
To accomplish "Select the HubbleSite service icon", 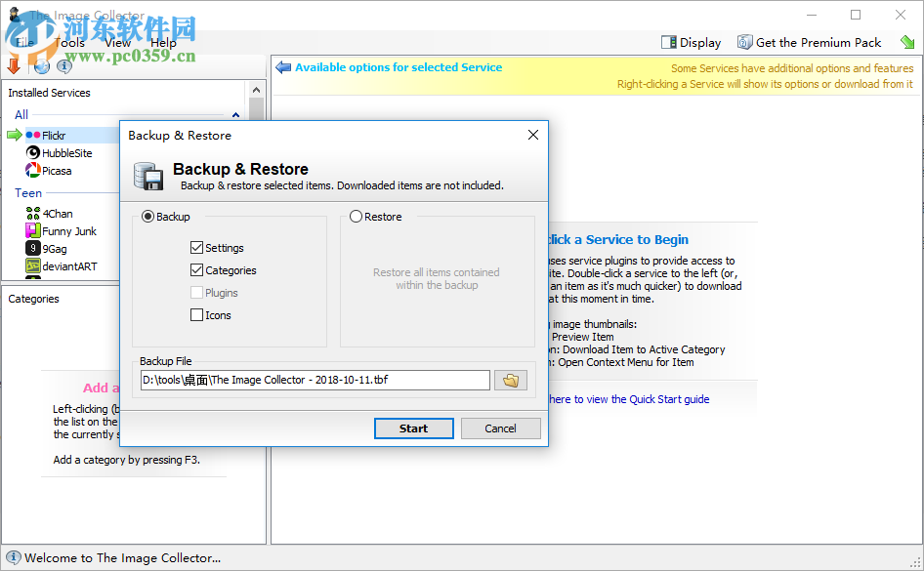I will pyautogui.click(x=33, y=153).
